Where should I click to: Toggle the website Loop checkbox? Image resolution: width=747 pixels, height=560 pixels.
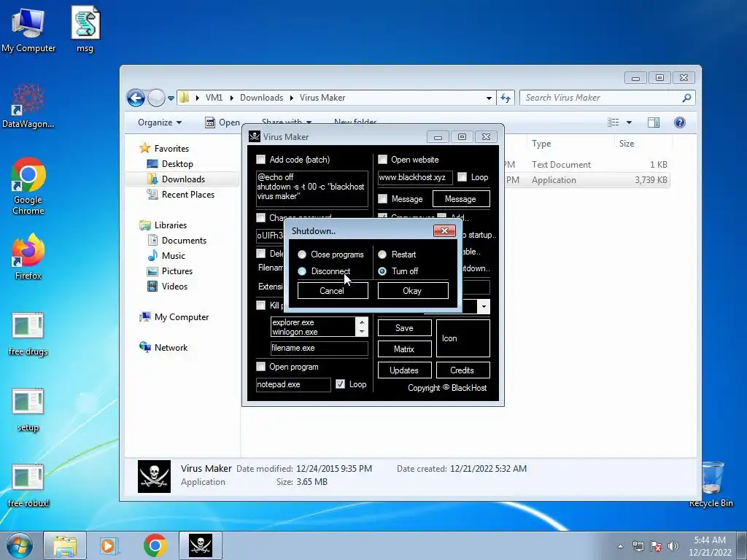point(462,177)
